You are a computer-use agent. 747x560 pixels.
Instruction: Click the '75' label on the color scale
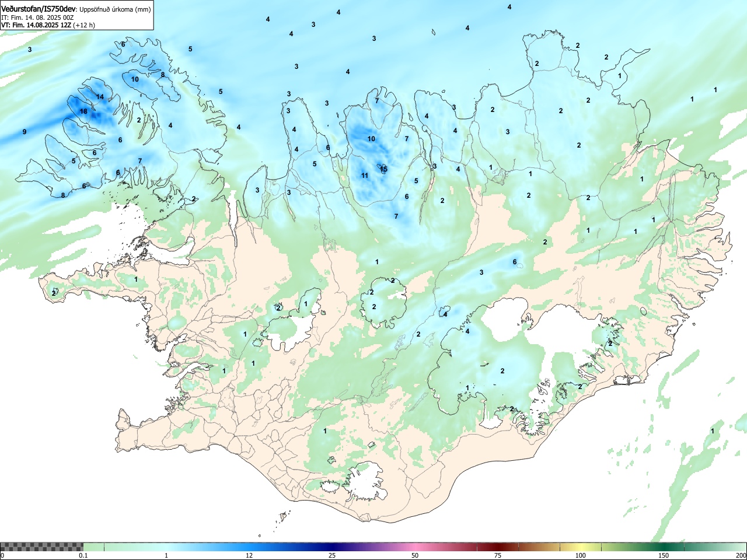click(497, 555)
